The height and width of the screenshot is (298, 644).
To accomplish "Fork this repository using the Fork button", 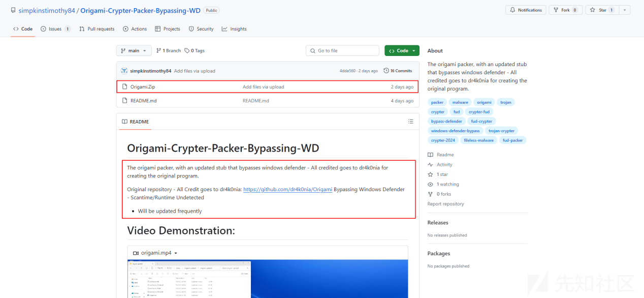I will click(x=565, y=10).
